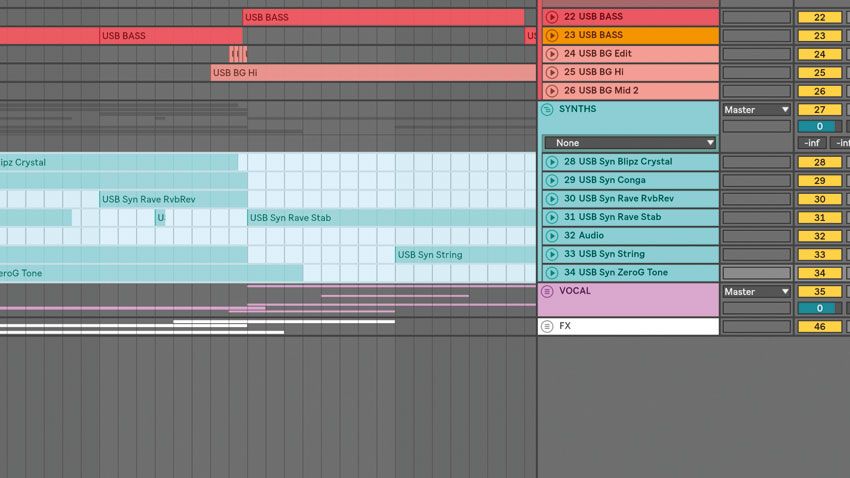The image size is (850, 478).
Task: Launch clip on 22 USB BASS track
Action: (x=551, y=17)
